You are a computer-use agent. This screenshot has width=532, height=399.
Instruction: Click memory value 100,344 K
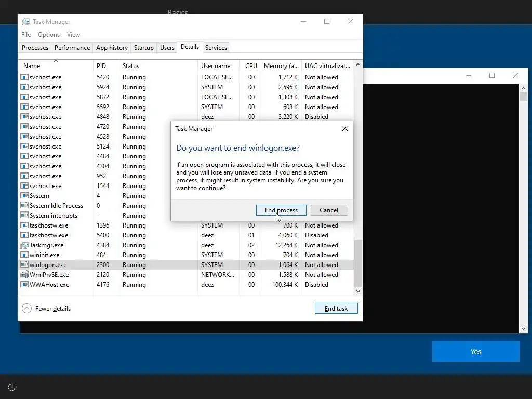click(285, 284)
